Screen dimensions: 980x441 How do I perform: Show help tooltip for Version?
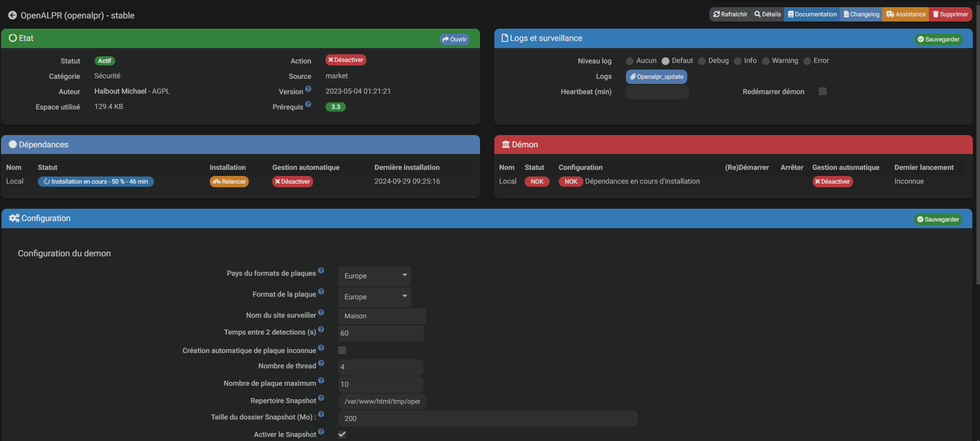pos(308,89)
